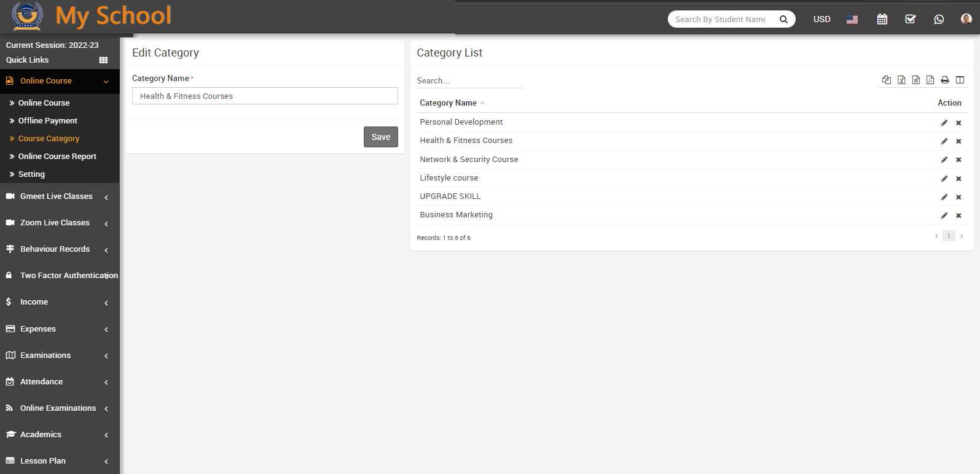The image size is (980, 474).
Task: Open the USD currency dropdown
Action: click(x=821, y=19)
